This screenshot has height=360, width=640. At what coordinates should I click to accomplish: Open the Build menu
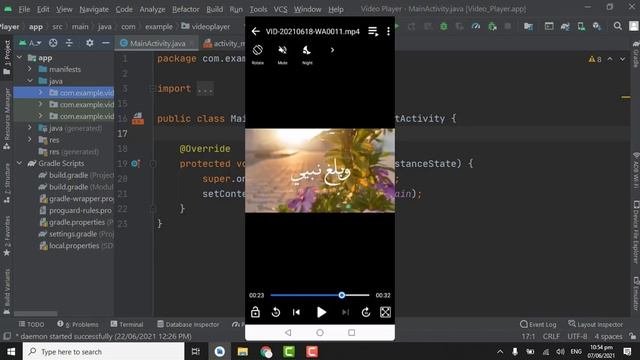point(214,9)
